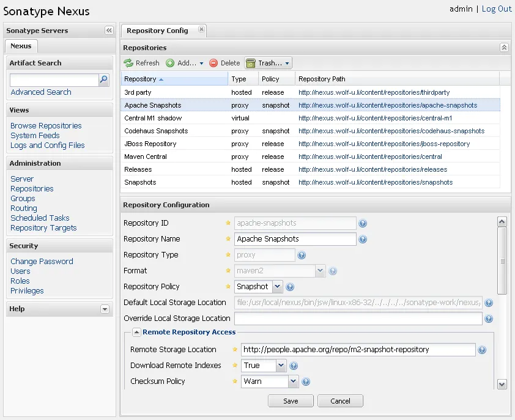Click the Cancel button

[x=340, y=401]
